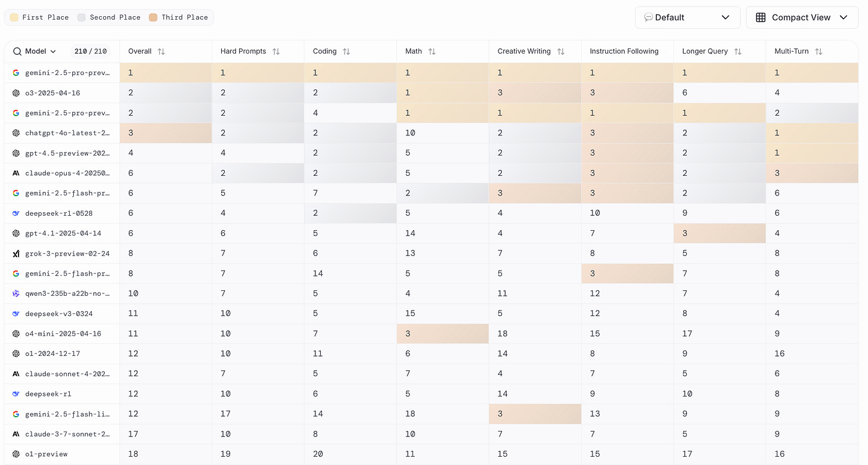Click the Third Place legend color swatch
Screen dimensions: 868x465
pos(153,17)
